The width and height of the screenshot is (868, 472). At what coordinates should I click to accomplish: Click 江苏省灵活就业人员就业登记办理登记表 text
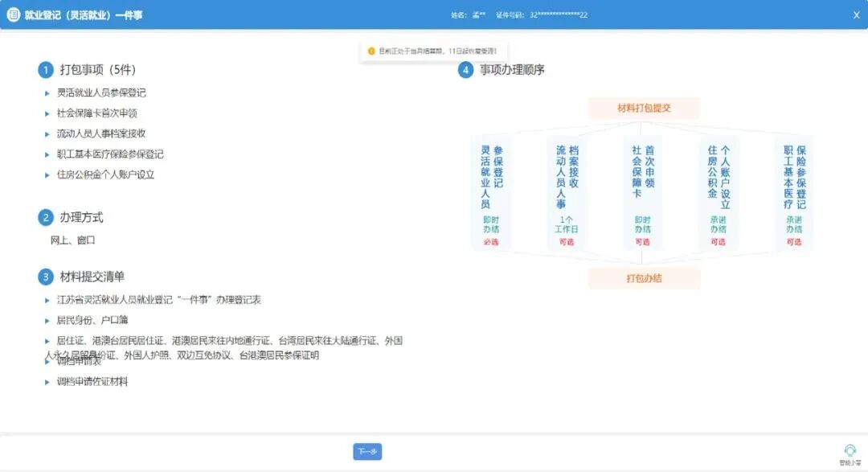(x=159, y=300)
